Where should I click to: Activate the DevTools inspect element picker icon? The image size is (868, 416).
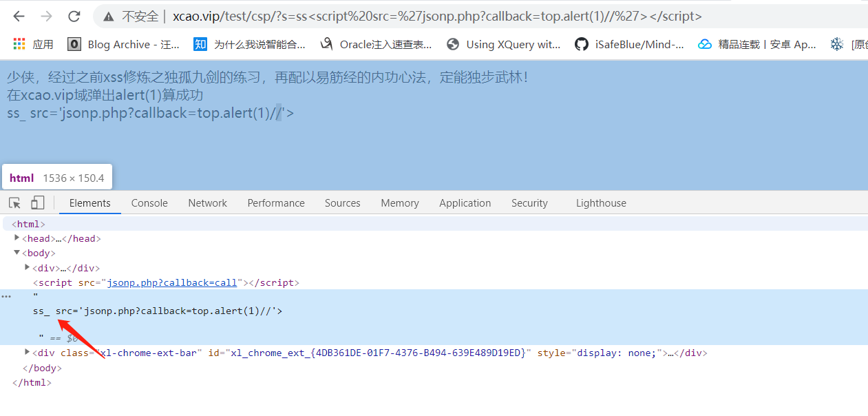point(14,202)
